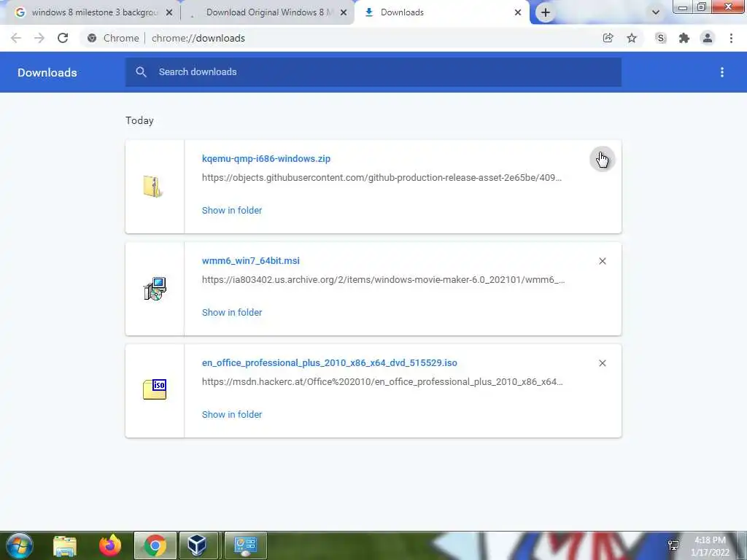This screenshot has height=560, width=747.
Task: Remove kqemu-qmp-i686-windows.zip from the list
Action: click(602, 159)
